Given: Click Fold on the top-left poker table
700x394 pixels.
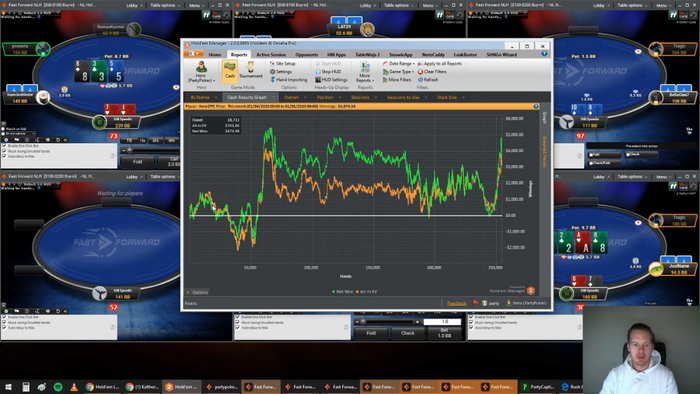Looking at the screenshot, I should coord(138,162).
